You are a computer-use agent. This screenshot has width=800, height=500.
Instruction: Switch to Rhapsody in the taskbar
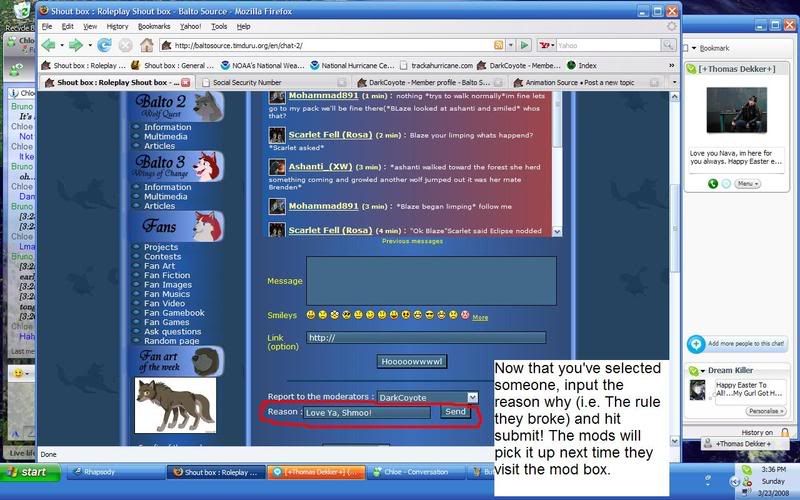tap(115, 472)
